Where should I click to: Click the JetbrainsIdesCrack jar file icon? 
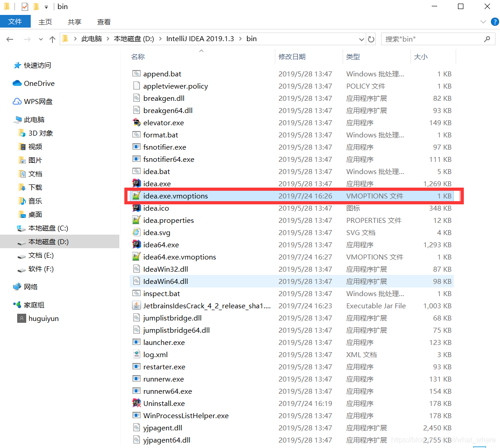[137, 306]
